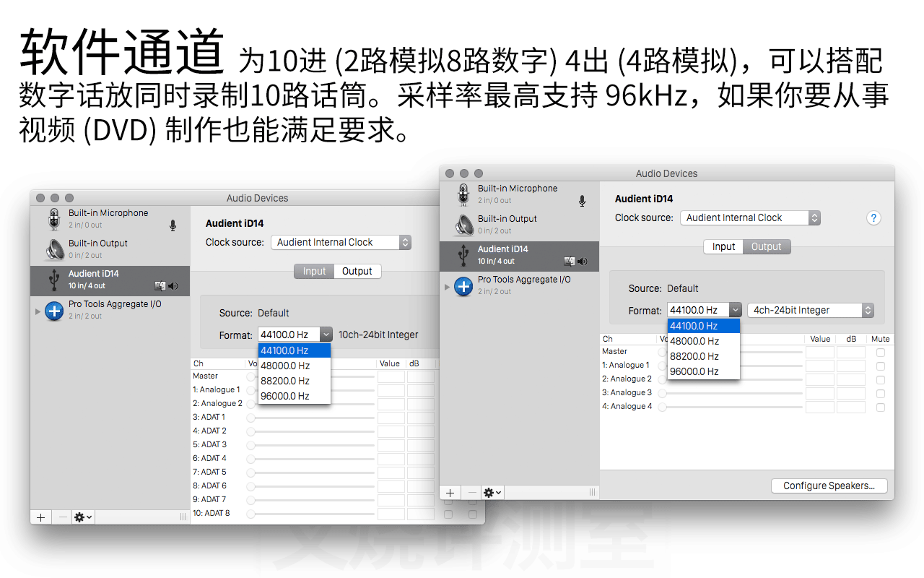The width and height of the screenshot is (924, 578).
Task: Click the 8: ADAT 6 volume slider
Action: click(310, 487)
